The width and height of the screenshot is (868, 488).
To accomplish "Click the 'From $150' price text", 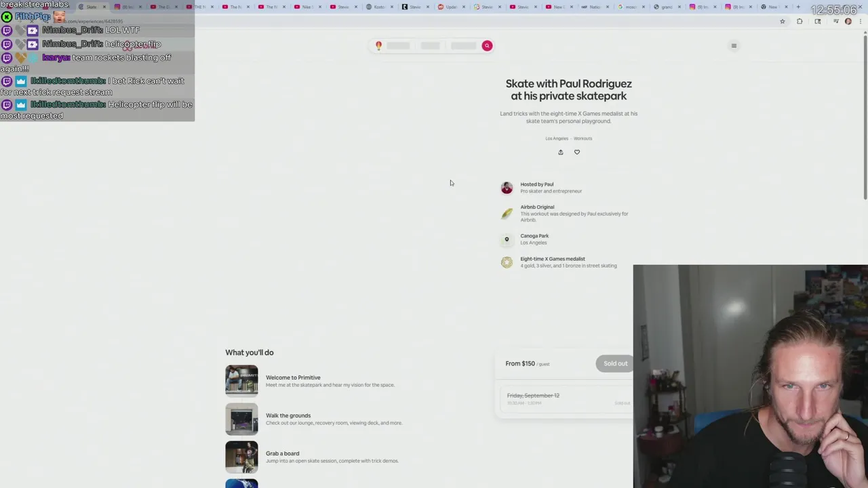I will click(x=520, y=364).
